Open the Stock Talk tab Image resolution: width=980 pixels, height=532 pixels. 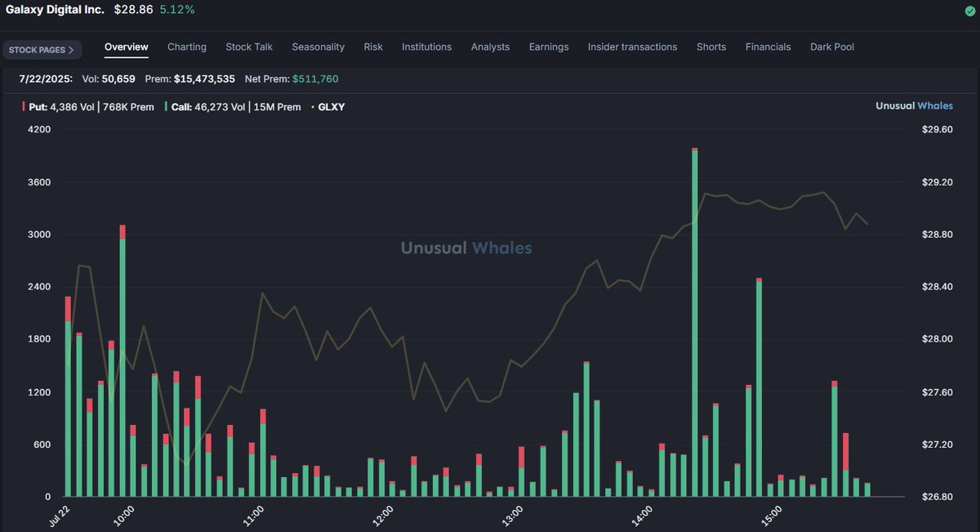click(249, 47)
